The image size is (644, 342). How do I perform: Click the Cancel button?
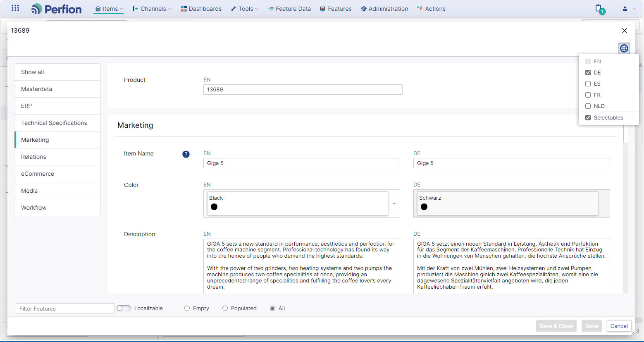(x=619, y=326)
